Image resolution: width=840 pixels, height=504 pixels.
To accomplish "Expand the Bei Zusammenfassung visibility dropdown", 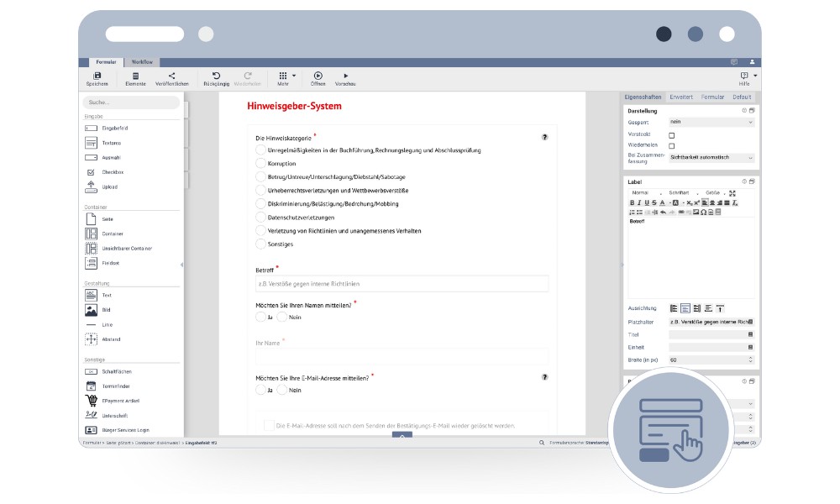I will click(711, 158).
